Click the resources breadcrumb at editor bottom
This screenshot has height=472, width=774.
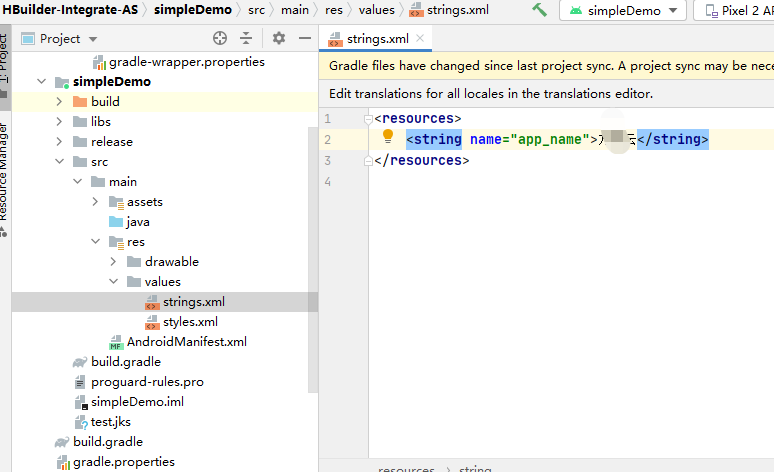click(x=406, y=469)
